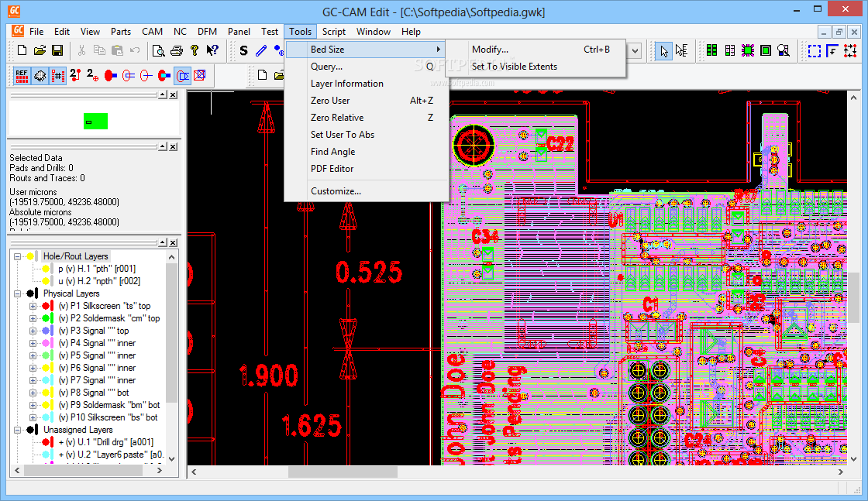Open the Bed Size submenu entry

(366, 50)
